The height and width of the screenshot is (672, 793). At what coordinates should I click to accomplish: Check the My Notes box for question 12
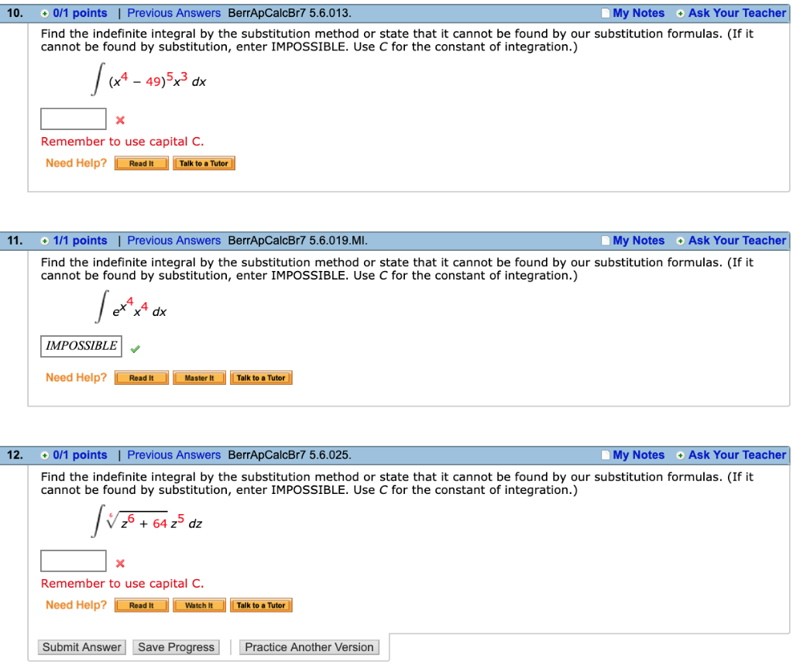coord(605,454)
